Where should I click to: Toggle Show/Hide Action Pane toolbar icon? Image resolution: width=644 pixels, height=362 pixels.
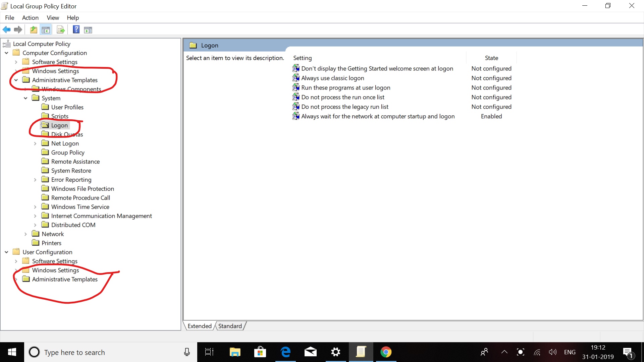[x=88, y=30]
